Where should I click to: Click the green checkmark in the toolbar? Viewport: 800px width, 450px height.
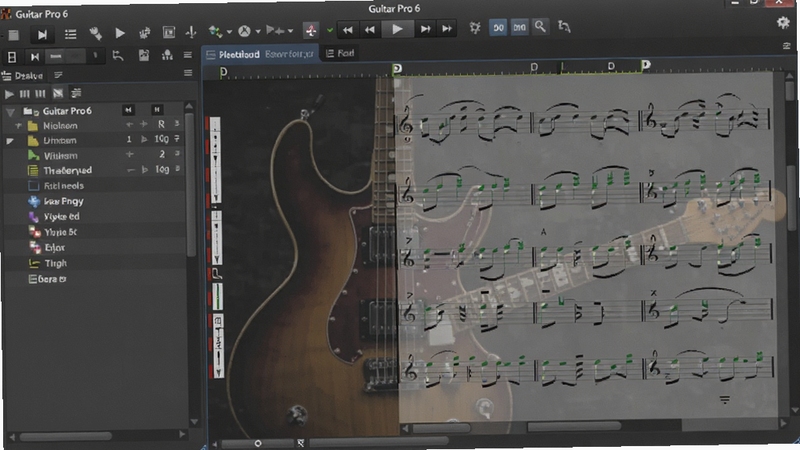pyautogui.click(x=330, y=31)
